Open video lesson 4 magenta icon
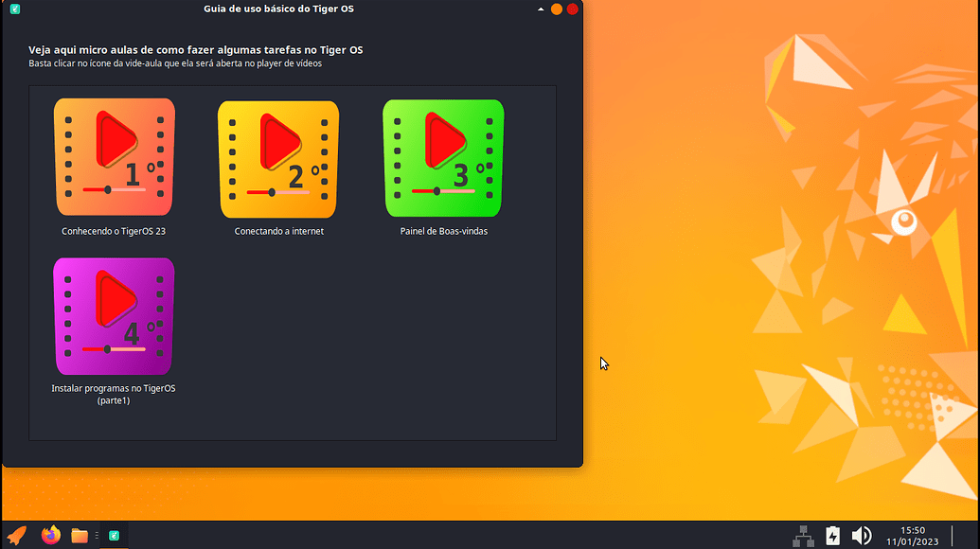Screen dimensions: 980x549 click(114, 316)
